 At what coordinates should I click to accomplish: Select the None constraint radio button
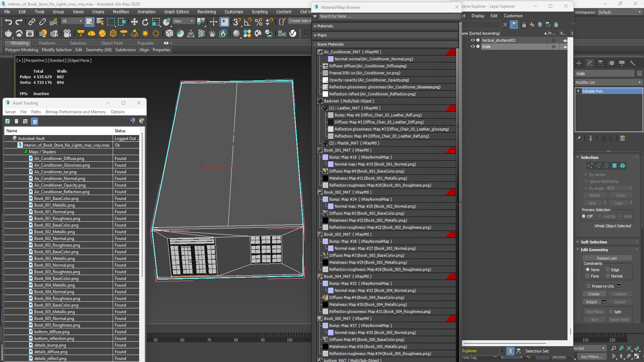(588, 269)
